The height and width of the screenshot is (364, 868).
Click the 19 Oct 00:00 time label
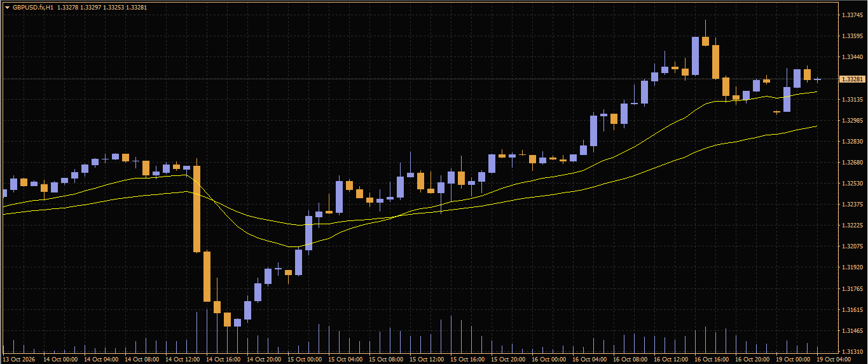pyautogui.click(x=793, y=360)
